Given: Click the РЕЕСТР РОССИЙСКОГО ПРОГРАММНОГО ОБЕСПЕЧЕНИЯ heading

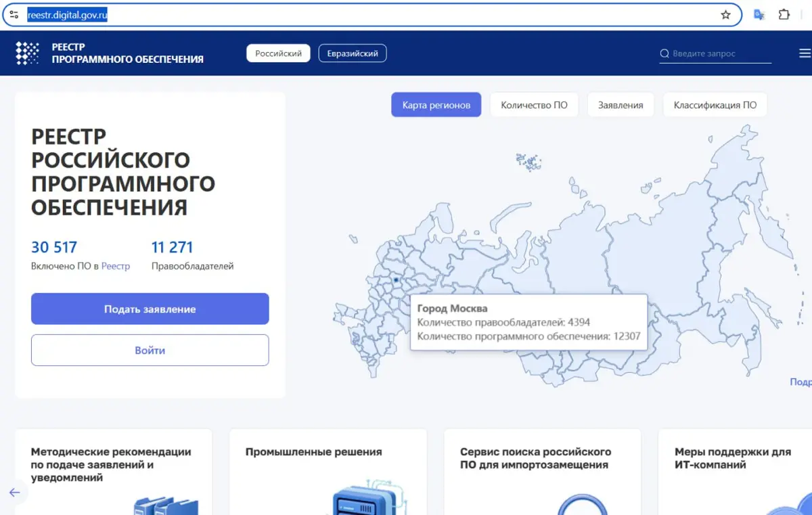Looking at the screenshot, I should pyautogui.click(x=123, y=172).
